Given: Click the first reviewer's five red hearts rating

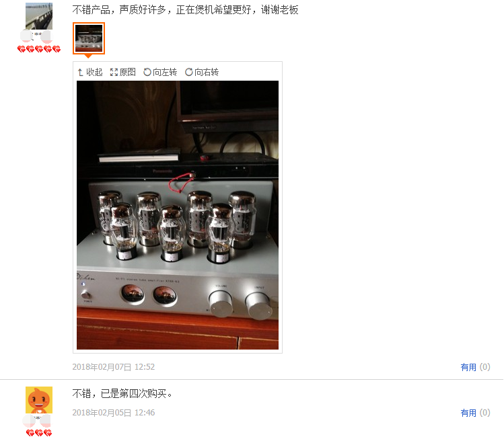Looking at the screenshot, I should pos(39,49).
